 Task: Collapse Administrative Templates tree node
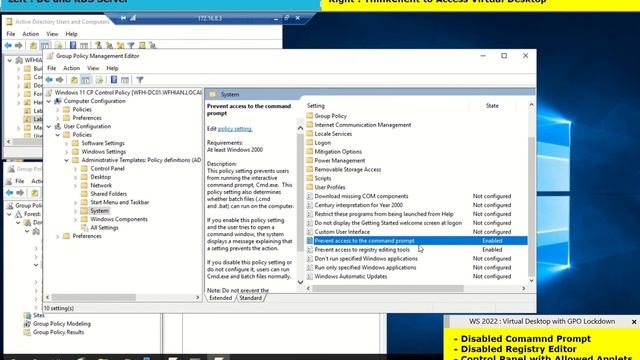(67, 160)
